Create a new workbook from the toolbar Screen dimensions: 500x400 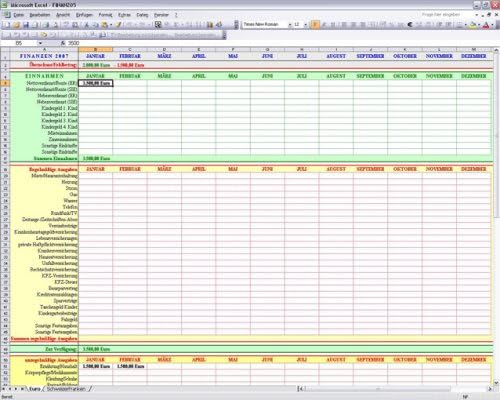click(7, 25)
